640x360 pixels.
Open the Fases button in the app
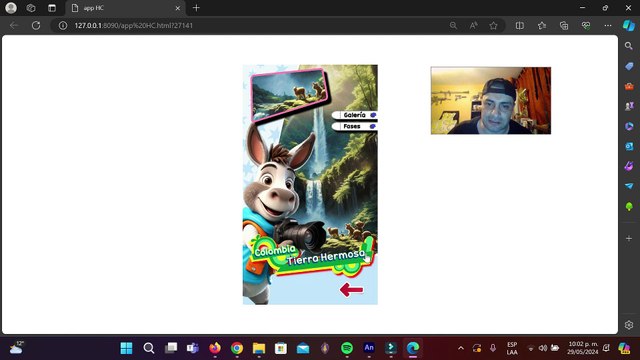(355, 127)
